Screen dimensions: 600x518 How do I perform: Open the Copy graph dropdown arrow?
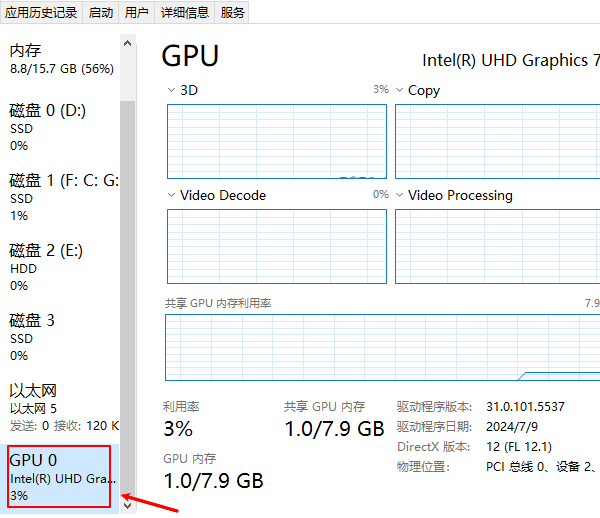click(x=399, y=90)
